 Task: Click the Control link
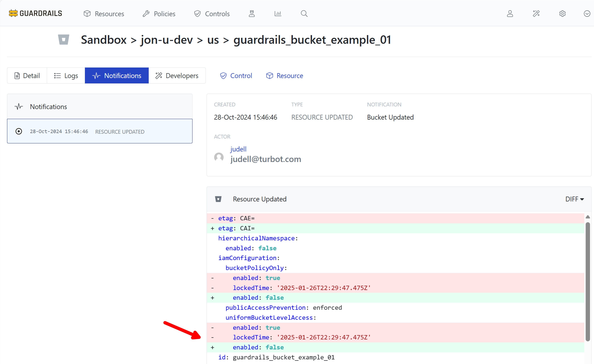coord(236,76)
